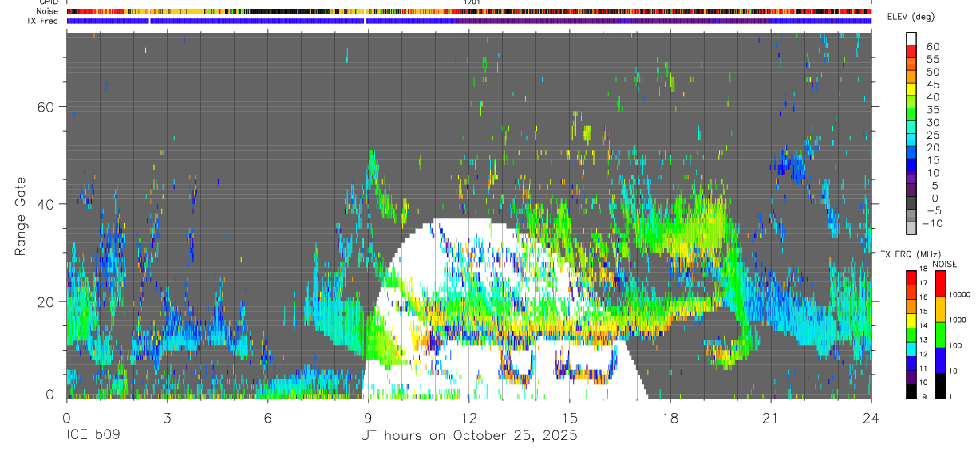Click the orange NOISE segment between 1000 and 10000
Image resolution: width=980 pixels, height=452 pixels.
coord(941,309)
